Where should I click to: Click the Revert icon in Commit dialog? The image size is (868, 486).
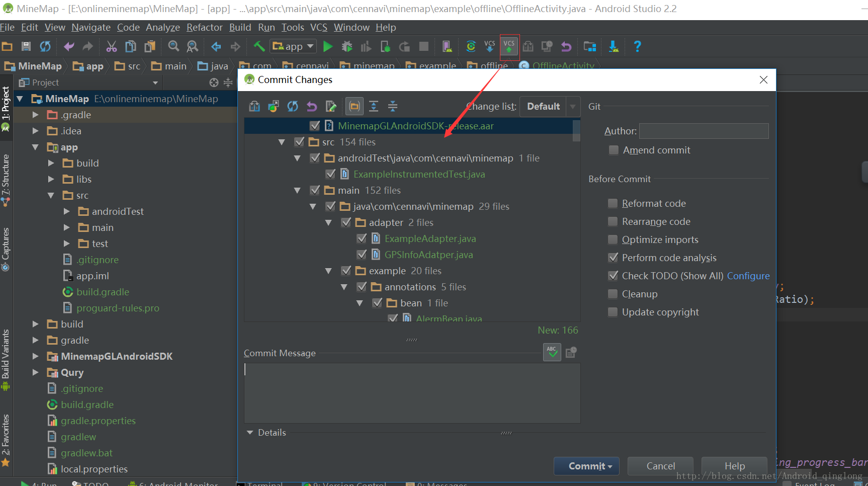point(312,106)
